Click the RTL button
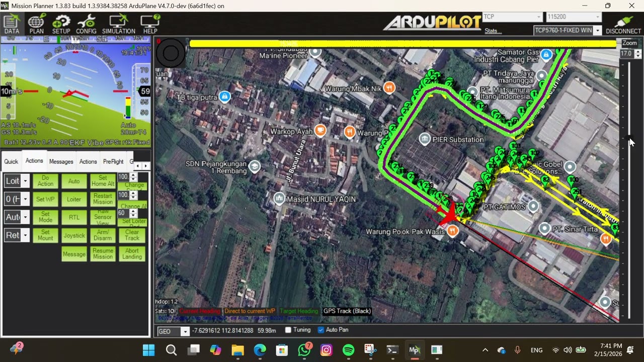This screenshot has height=362, width=644. (x=74, y=217)
